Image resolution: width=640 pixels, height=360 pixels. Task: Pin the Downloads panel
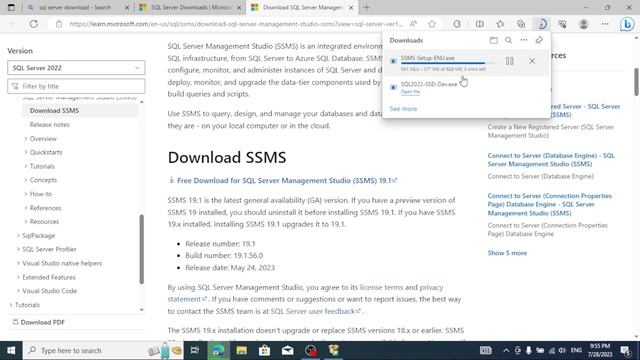(539, 40)
